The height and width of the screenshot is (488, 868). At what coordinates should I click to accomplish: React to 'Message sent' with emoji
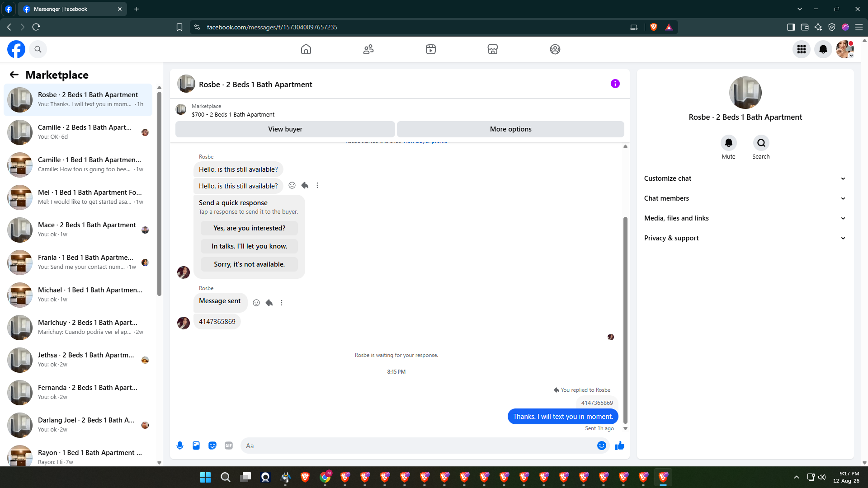click(x=256, y=303)
